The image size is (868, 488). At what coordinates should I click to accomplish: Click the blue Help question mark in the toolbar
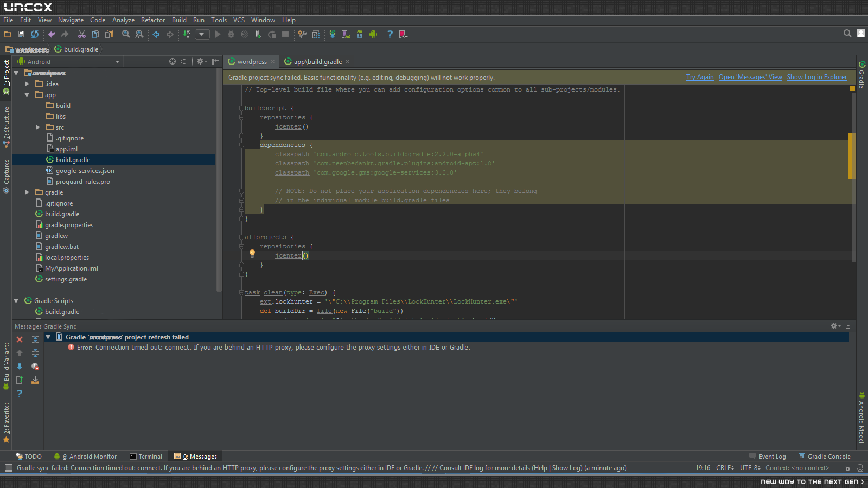click(x=390, y=34)
